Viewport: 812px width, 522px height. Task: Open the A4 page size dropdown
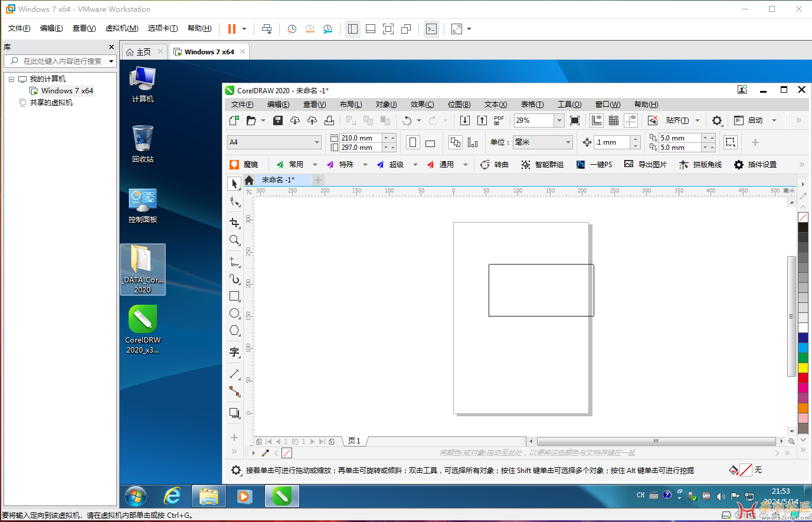[316, 142]
